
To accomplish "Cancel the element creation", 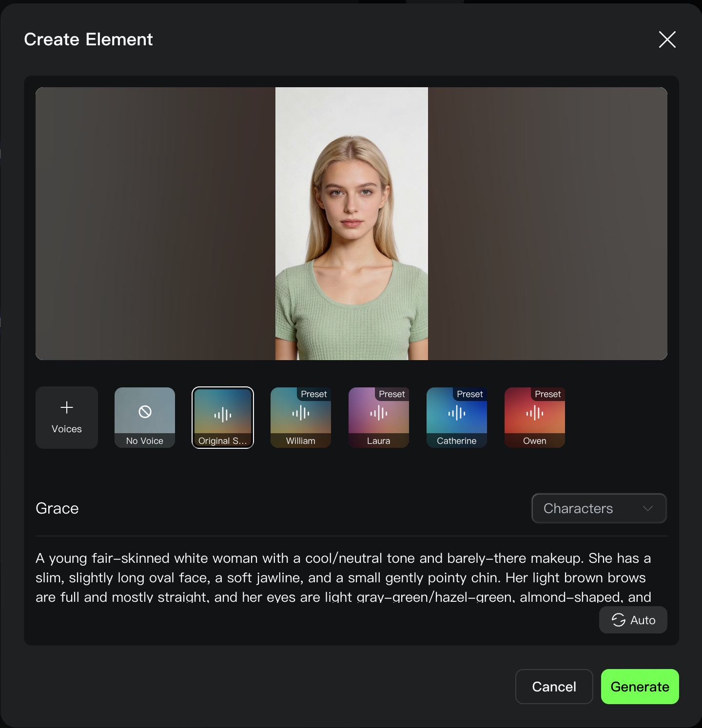I will click(x=554, y=687).
